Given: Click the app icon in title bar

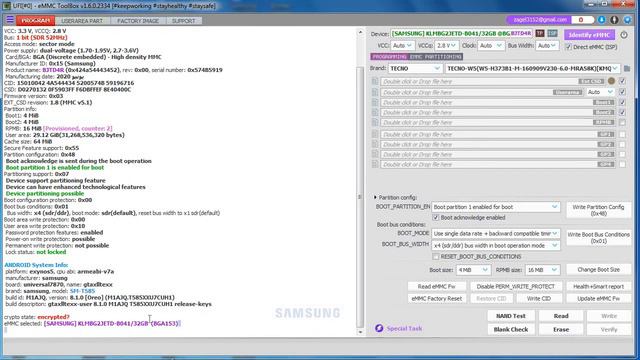Looking at the screenshot, I should tap(7, 6).
